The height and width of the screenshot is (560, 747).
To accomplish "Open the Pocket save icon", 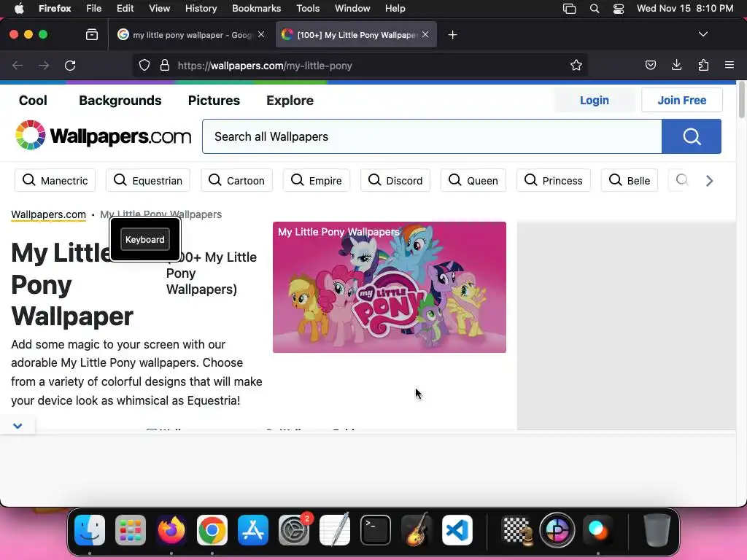I will 650,65.
